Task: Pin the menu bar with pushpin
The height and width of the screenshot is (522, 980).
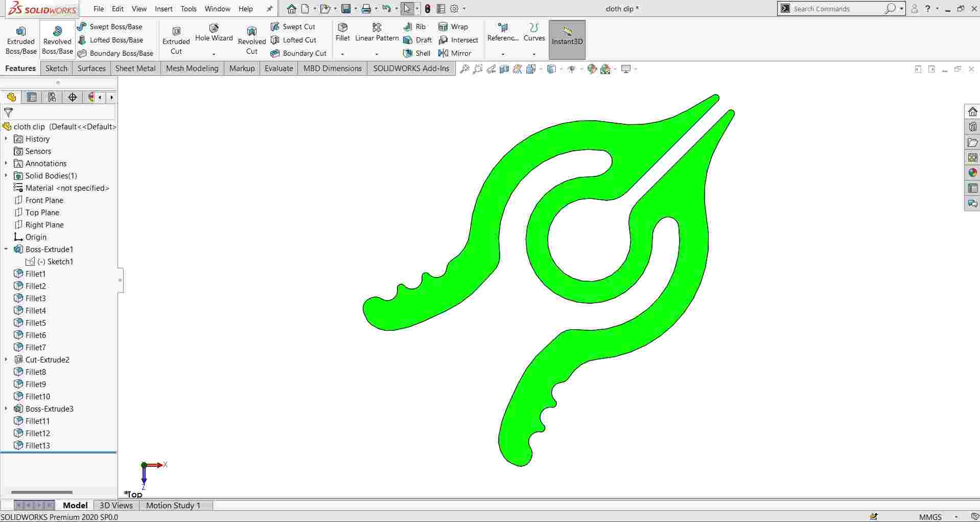Action: click(269, 9)
